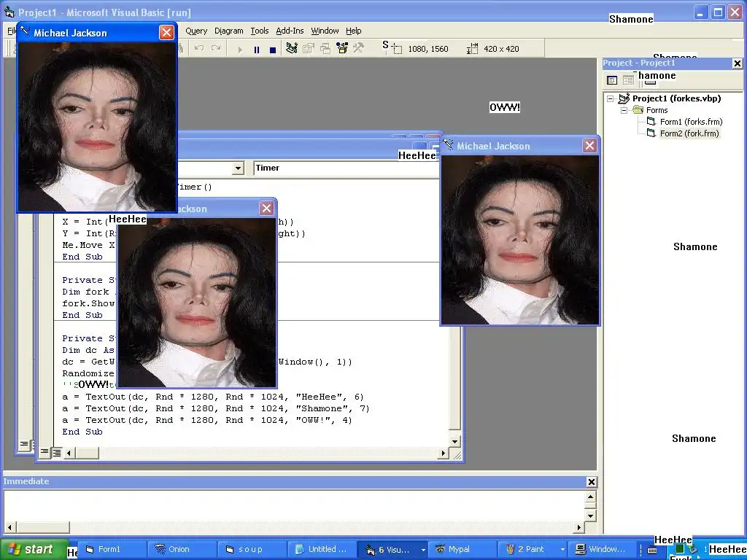Click the code window scroll down arrow
The image size is (747, 560).
click(455, 441)
